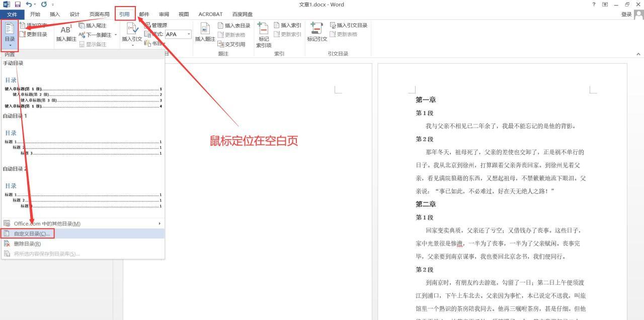Click 插入引文目录 insert table of authorities

tap(349, 26)
